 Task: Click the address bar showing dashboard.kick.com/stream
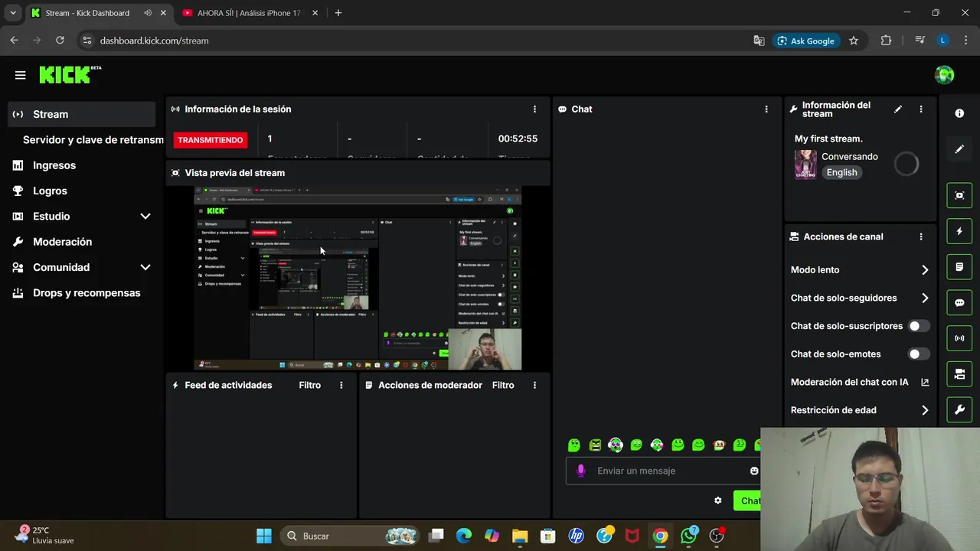click(413, 41)
